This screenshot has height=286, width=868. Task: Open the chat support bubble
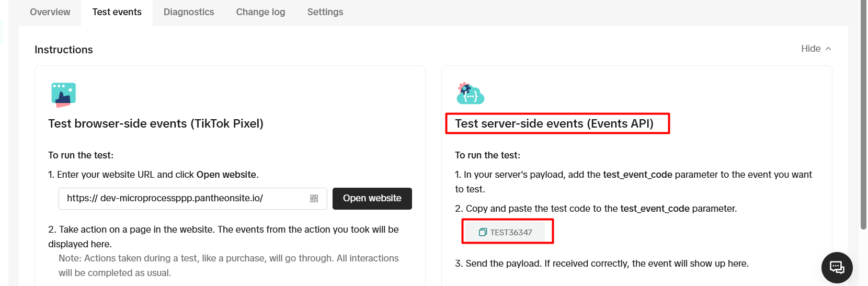(837, 267)
